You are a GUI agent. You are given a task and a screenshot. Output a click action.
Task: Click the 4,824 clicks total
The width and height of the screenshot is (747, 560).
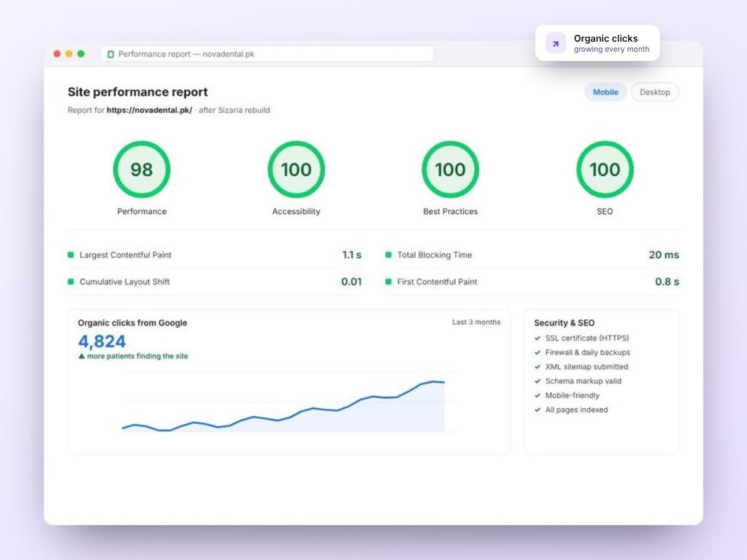102,341
